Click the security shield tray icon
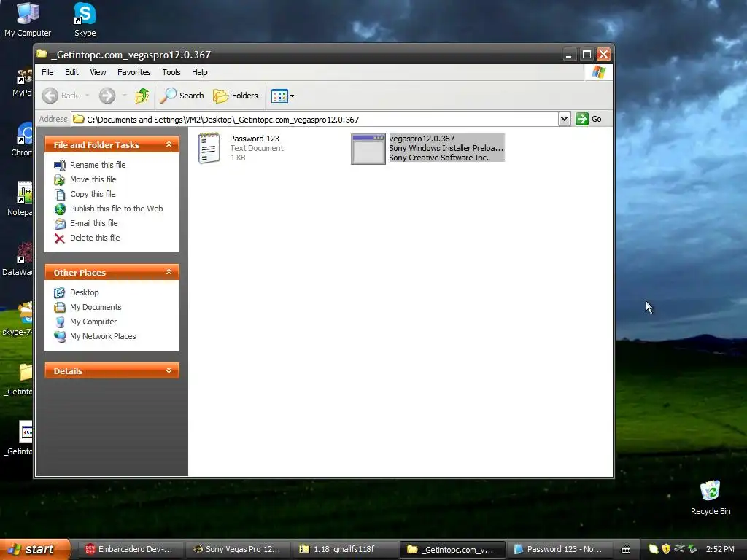747x560 pixels. pos(666,549)
